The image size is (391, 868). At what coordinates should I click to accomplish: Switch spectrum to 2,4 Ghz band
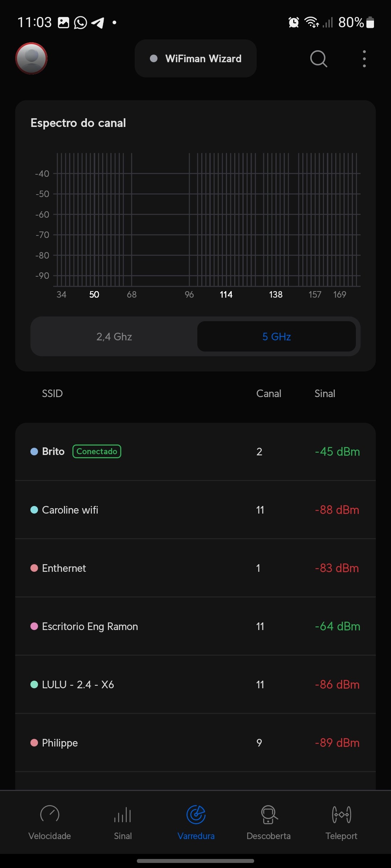pyautogui.click(x=114, y=337)
